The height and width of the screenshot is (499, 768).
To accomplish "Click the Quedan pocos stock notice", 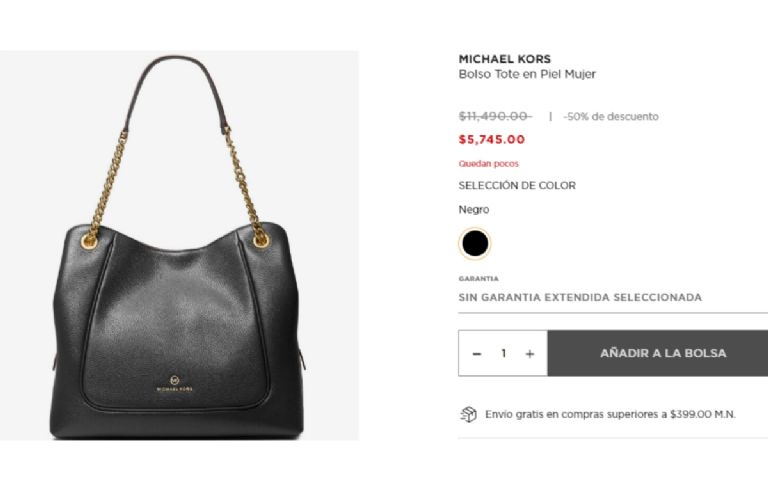I will 488,164.
